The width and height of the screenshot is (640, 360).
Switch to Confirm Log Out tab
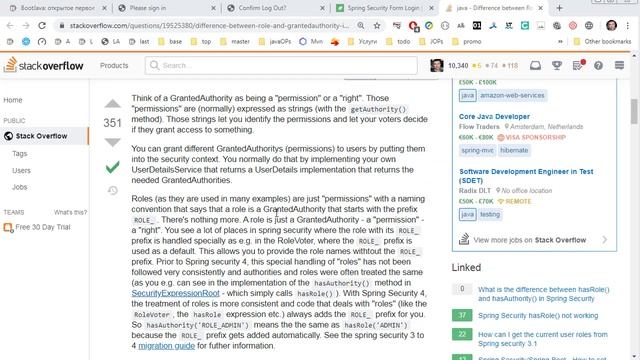point(275,8)
